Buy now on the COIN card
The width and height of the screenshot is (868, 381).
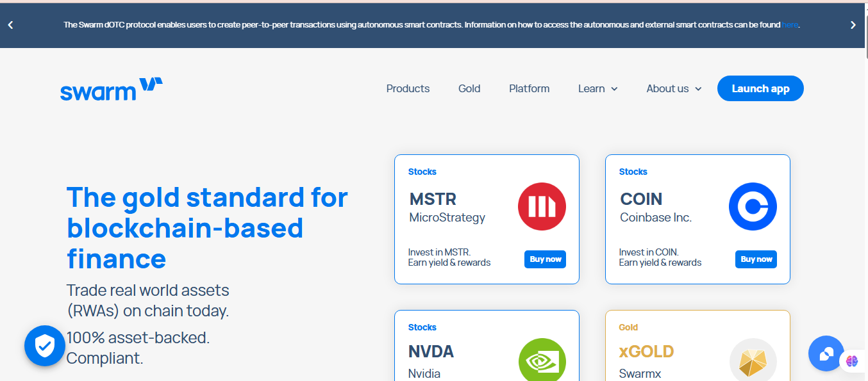(756, 259)
